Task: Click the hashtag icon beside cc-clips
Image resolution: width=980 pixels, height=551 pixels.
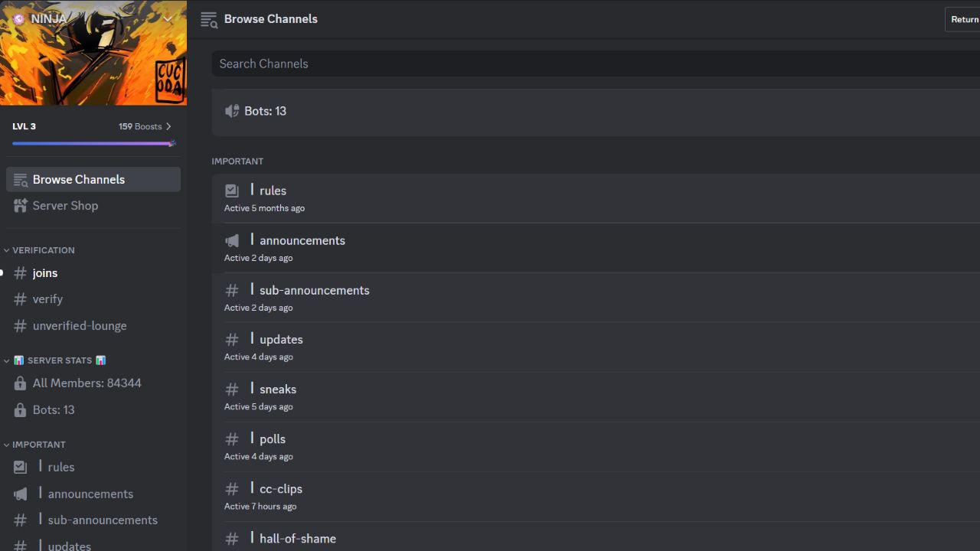Action: click(x=232, y=488)
